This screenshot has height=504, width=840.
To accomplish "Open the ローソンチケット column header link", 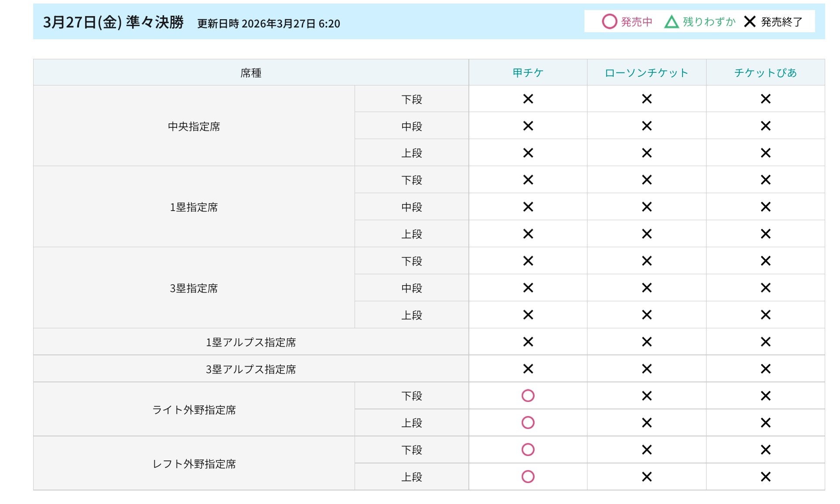I will click(646, 73).
